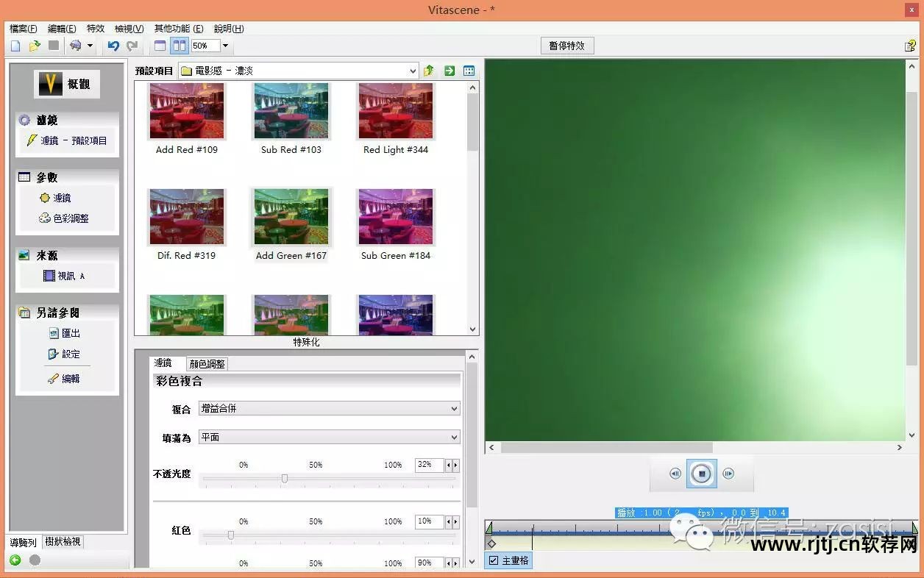This screenshot has width=924, height=578.
Task: Select the Dif. Red #319 preset thumbnail
Action: pos(187,217)
